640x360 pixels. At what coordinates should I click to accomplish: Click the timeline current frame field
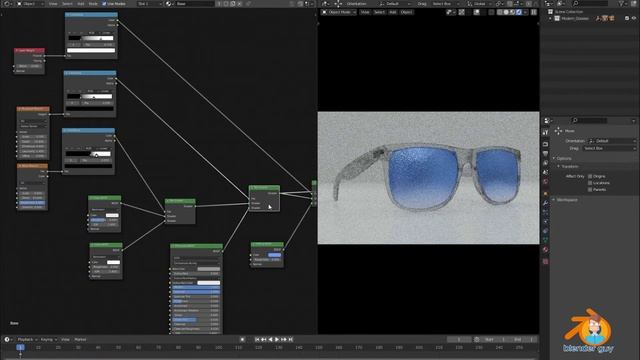459,340
